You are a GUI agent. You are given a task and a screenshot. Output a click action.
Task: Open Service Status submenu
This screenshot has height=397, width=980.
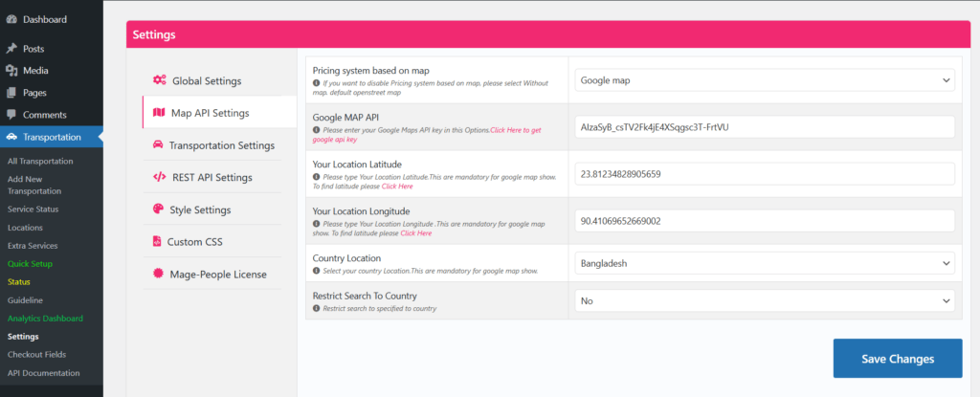pyautogui.click(x=33, y=209)
